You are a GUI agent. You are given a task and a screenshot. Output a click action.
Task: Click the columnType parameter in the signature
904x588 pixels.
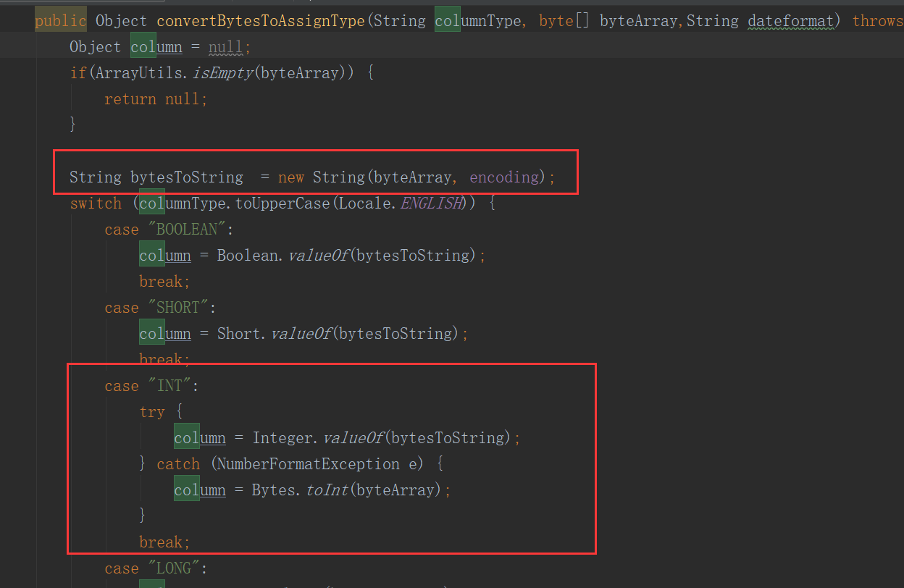(478, 20)
